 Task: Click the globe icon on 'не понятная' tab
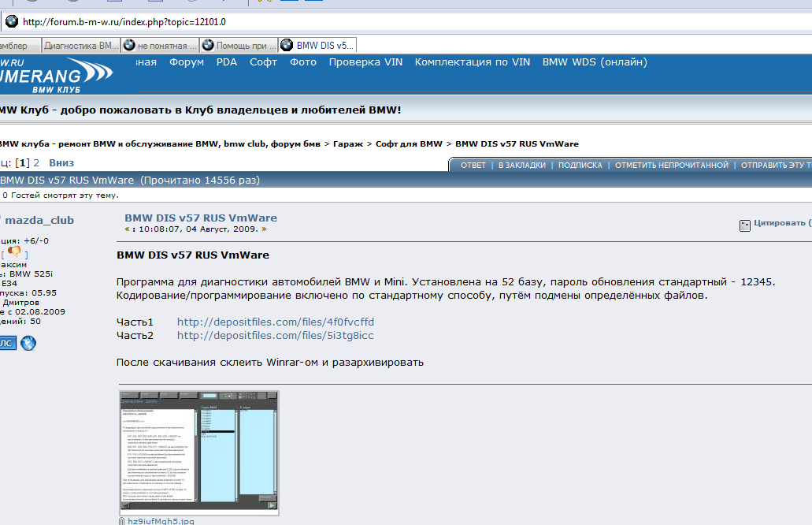coord(129,45)
